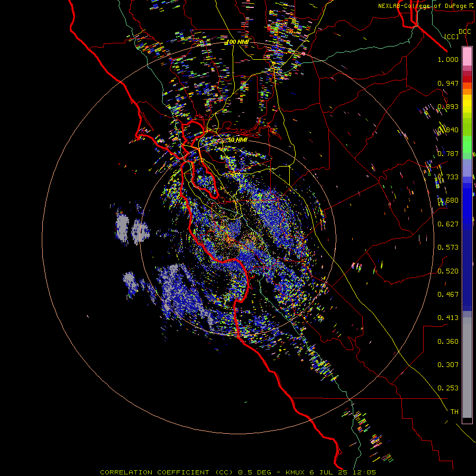Click the 0.307 legend value
This screenshot has height=476, width=476.
coord(448,364)
